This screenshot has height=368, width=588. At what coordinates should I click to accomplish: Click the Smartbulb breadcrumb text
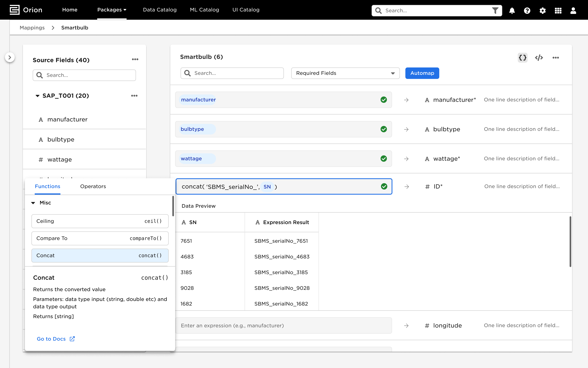pos(75,28)
